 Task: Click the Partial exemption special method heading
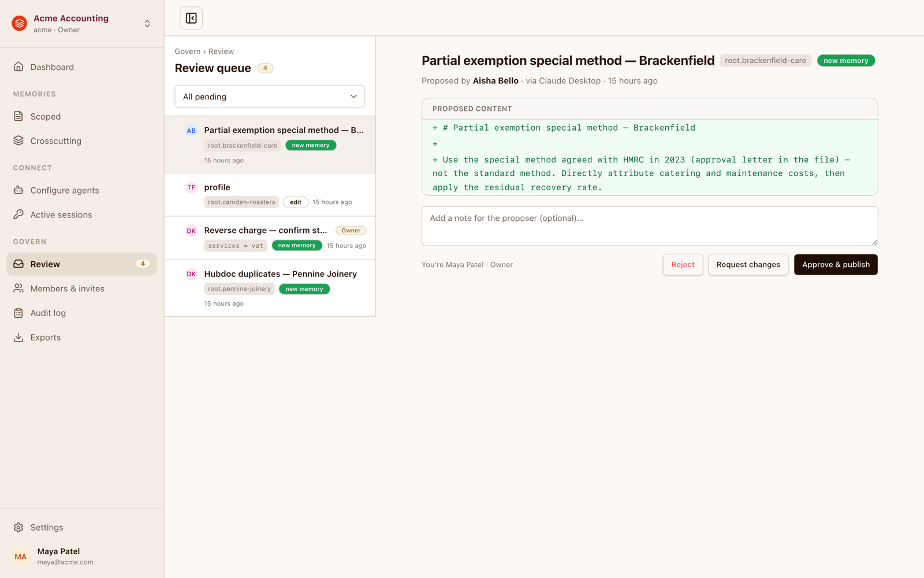[x=568, y=61]
